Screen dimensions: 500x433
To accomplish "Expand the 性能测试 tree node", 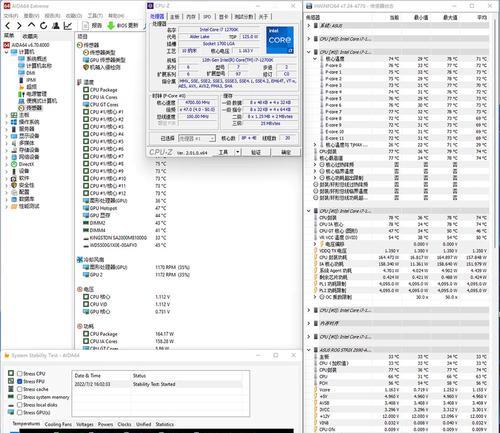I will [x=7, y=206].
